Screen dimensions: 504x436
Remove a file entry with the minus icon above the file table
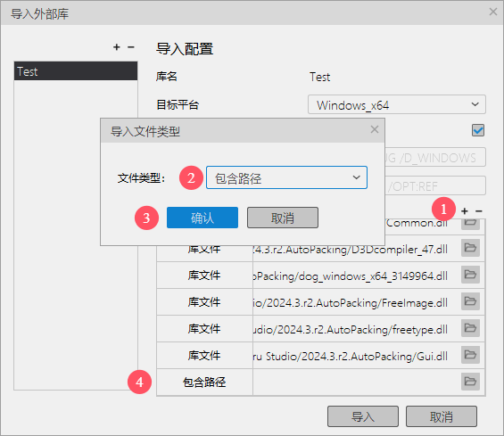coord(479,211)
